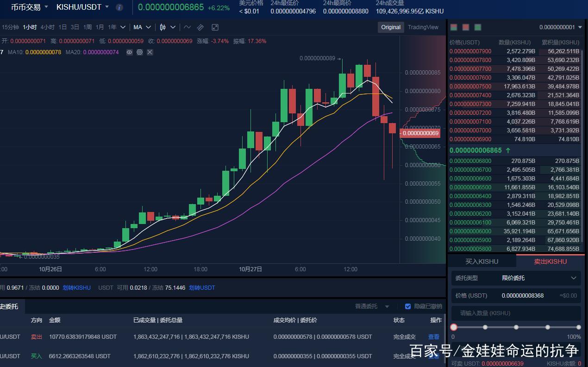Open the 普通委托 filter dropdown
The height and width of the screenshot is (367, 588).
pos(372,306)
